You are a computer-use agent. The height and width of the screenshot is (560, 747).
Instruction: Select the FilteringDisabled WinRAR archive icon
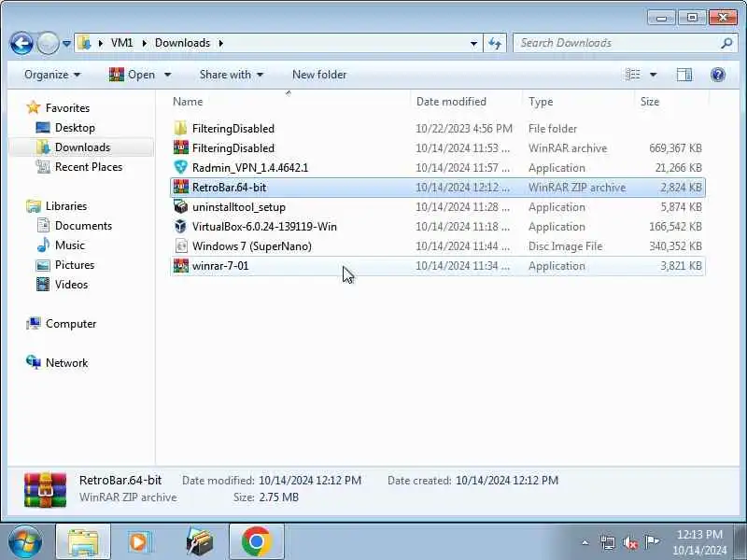tap(180, 148)
